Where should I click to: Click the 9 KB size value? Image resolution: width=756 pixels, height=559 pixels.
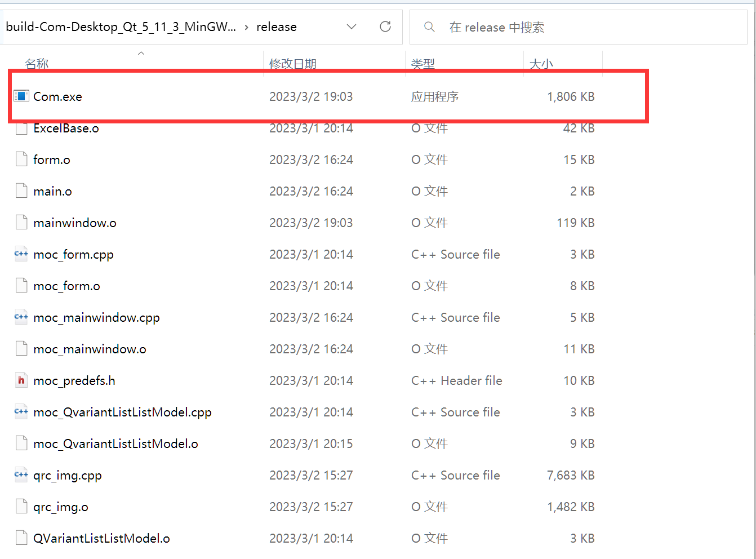[582, 443]
